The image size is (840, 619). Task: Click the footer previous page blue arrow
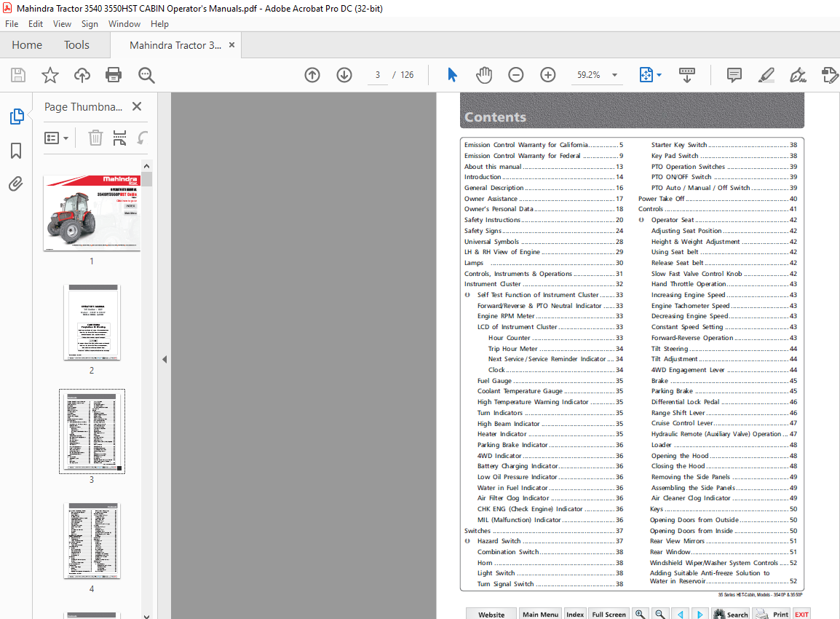(681, 614)
